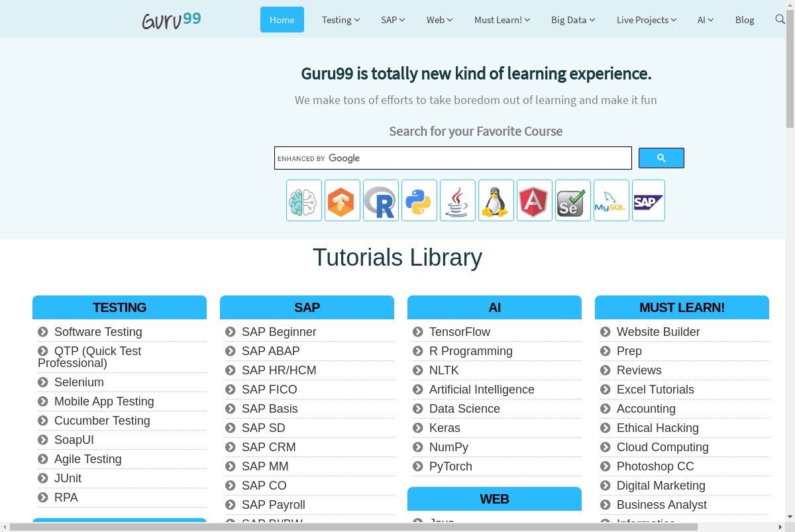Open the AI brain course icon
The image size is (795, 532).
[304, 200]
